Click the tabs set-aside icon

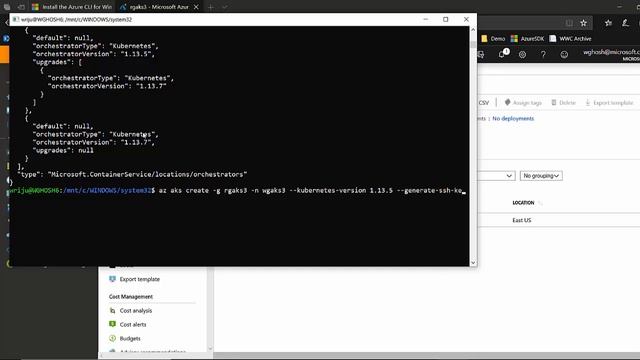(x=21, y=7)
